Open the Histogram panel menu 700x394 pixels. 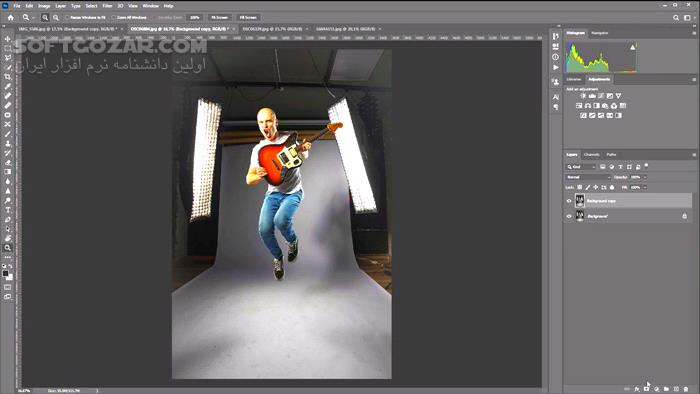click(694, 33)
